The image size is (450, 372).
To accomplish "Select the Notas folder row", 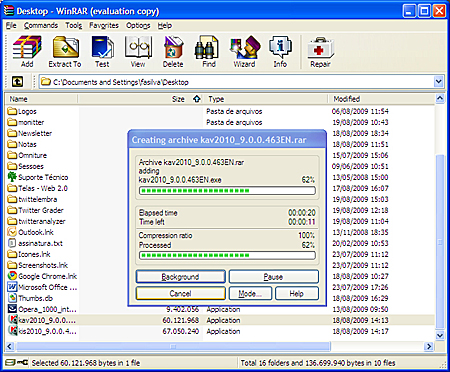I will (x=220, y=144).
